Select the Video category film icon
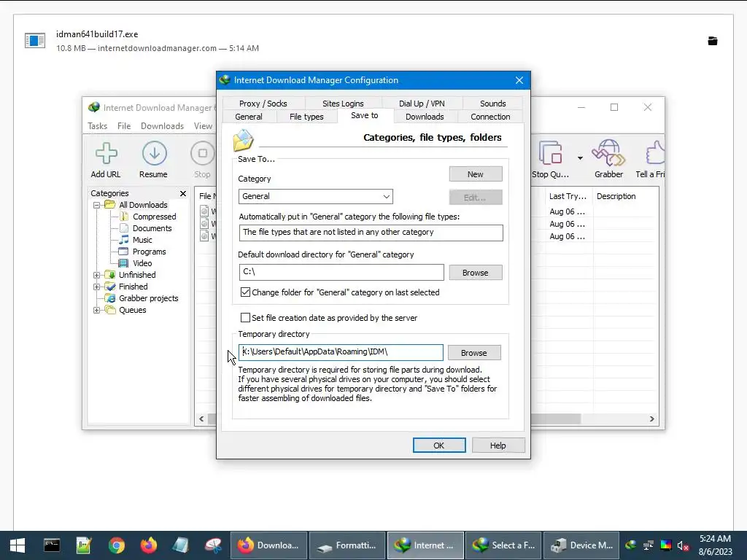 123,263
